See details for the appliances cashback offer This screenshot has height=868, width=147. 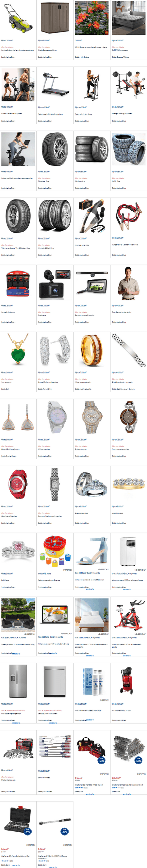pos(127,589)
